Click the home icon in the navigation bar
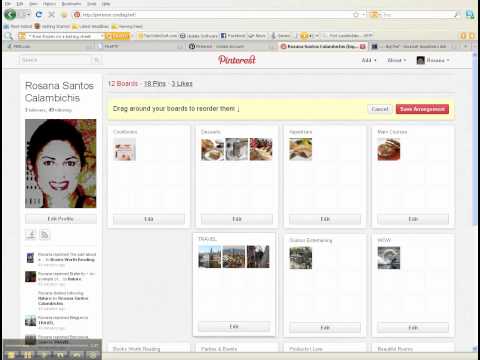The width and height of the screenshot is (480, 360). coord(64,14)
